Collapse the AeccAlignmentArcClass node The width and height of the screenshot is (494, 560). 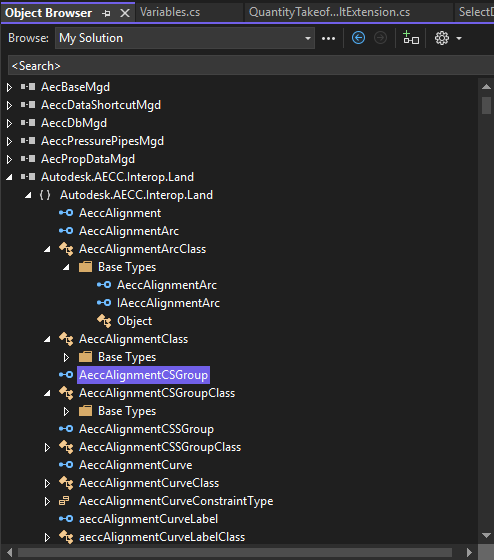click(x=47, y=249)
